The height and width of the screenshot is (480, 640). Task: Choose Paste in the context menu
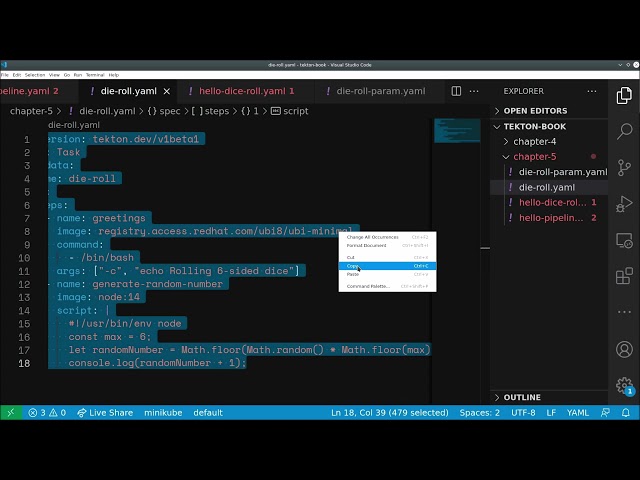[x=387, y=274]
